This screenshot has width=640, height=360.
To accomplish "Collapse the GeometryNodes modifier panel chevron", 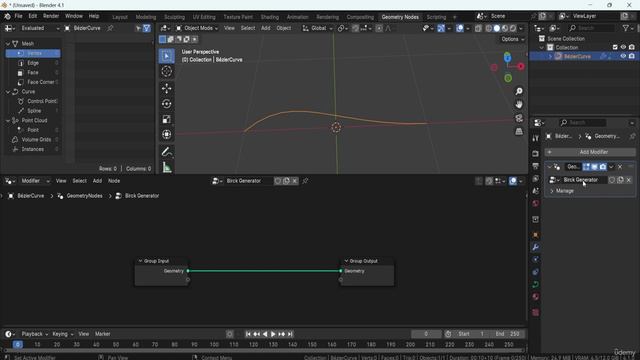I will click(549, 167).
